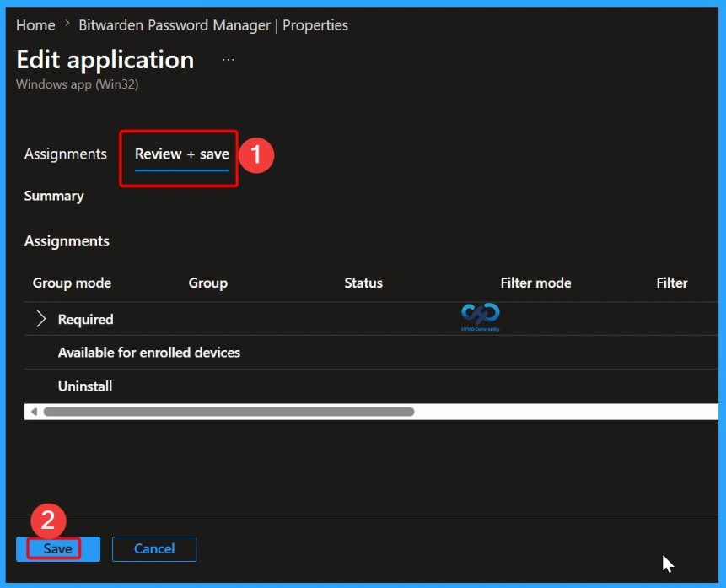Viewport: 726px width, 588px height.
Task: Select the Review + save tab
Action: (181, 154)
